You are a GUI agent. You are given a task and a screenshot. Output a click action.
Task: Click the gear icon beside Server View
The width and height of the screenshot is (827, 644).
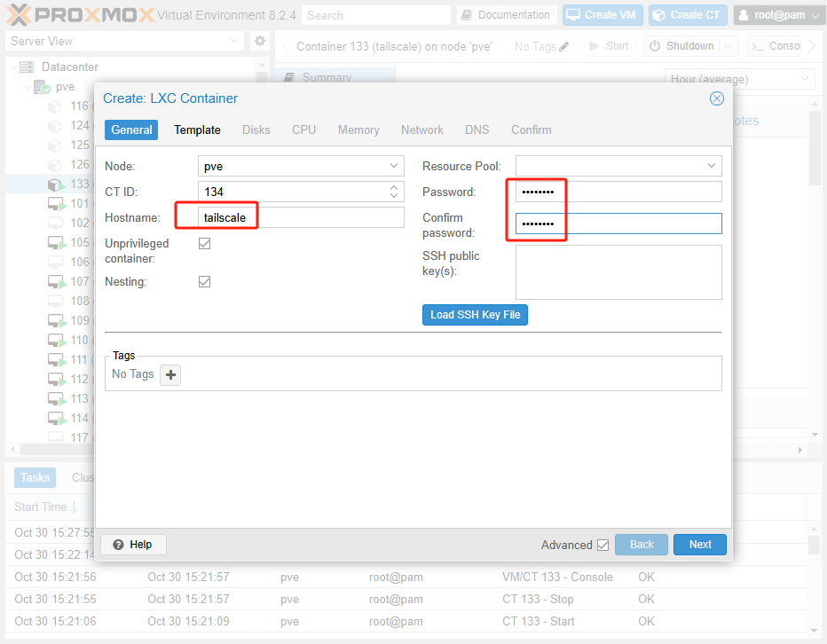coord(259,41)
